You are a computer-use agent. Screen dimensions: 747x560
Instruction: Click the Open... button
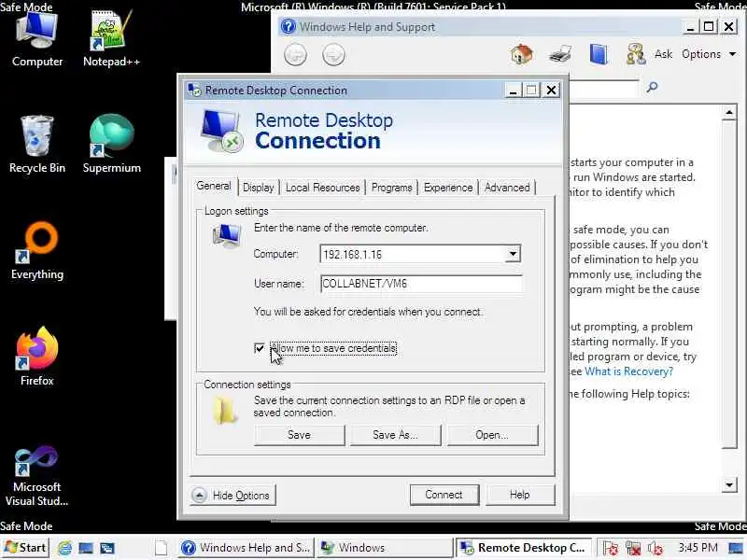point(492,435)
